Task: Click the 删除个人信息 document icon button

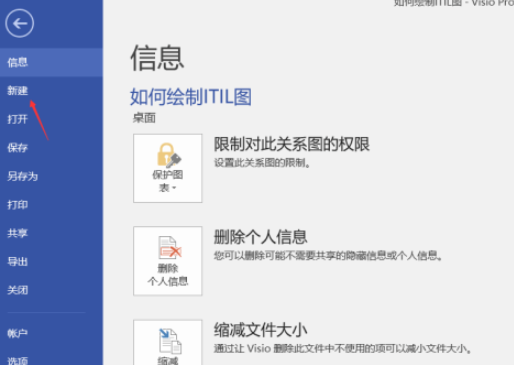Action: click(x=168, y=261)
